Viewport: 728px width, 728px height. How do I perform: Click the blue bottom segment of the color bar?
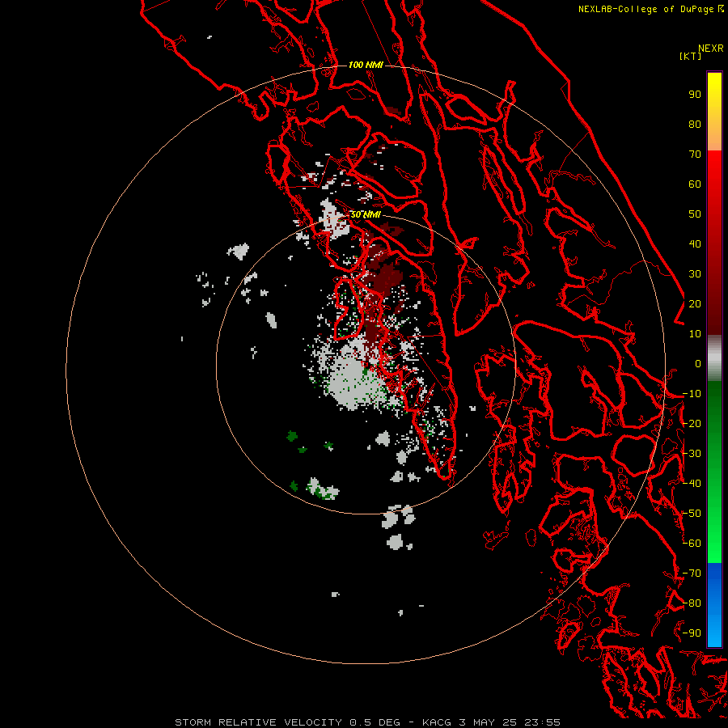click(714, 604)
